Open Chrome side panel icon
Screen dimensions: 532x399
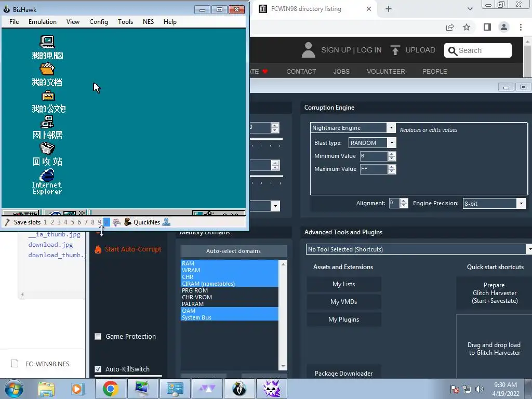coord(487,27)
